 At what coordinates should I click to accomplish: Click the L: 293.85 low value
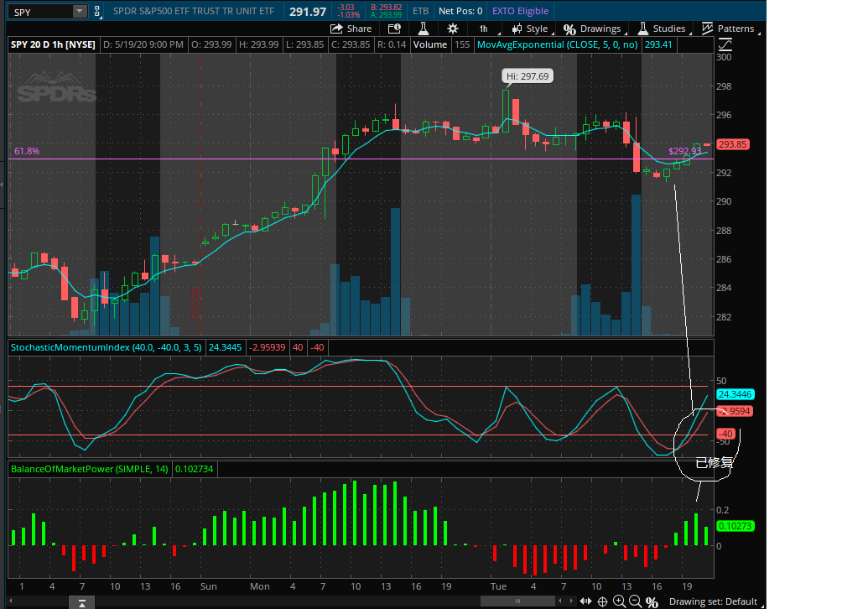tap(305, 44)
